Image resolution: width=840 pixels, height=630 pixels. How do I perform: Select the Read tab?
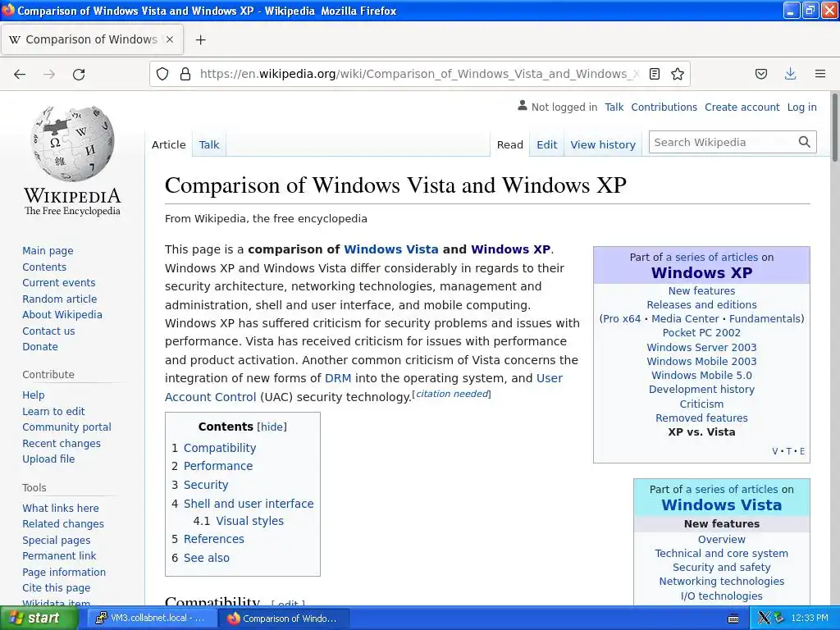[509, 144]
